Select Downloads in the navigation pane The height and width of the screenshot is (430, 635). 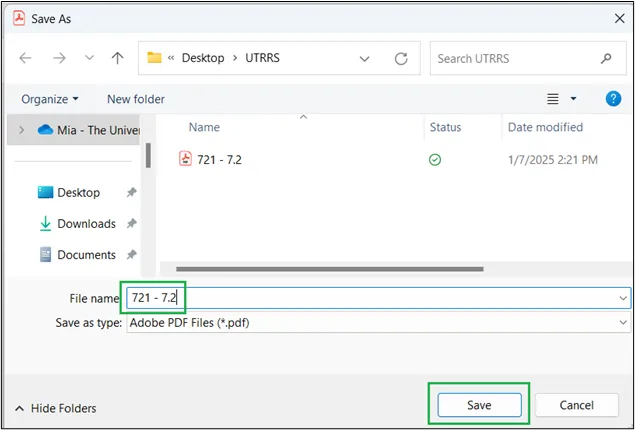click(x=86, y=224)
